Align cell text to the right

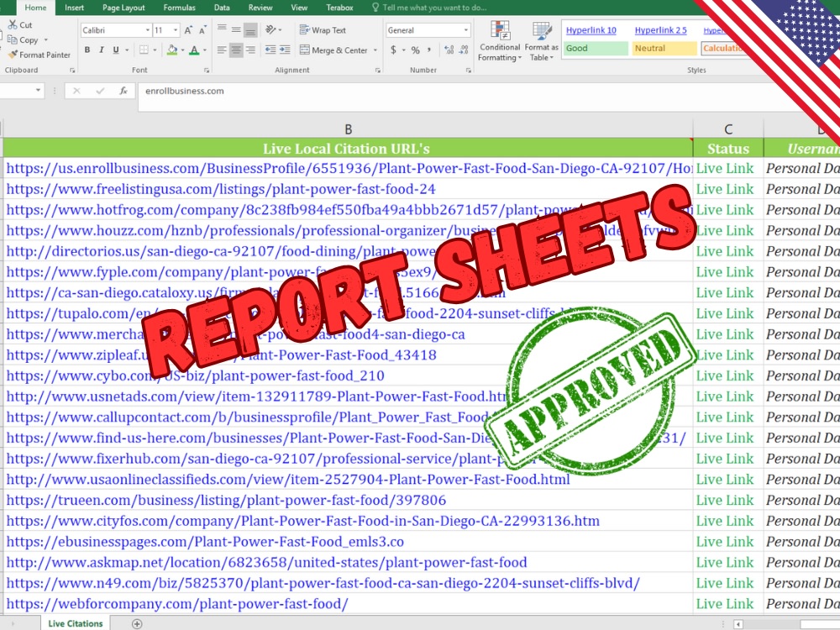250,50
